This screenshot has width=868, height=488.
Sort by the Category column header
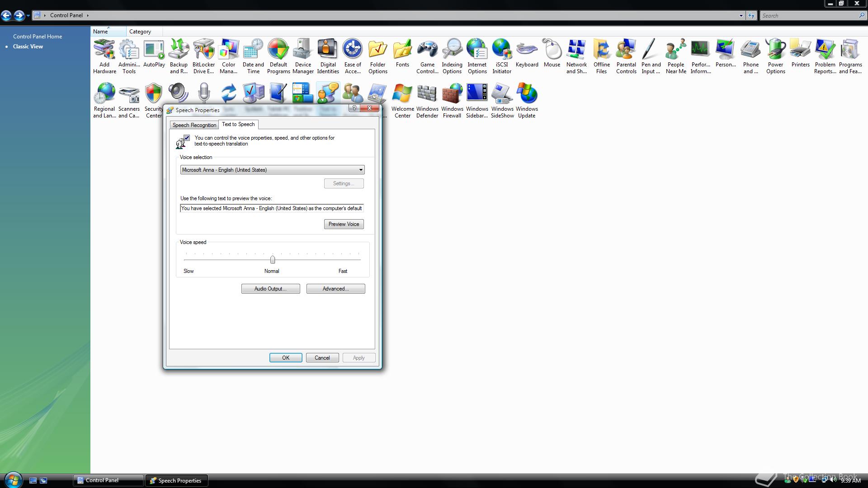(x=140, y=32)
